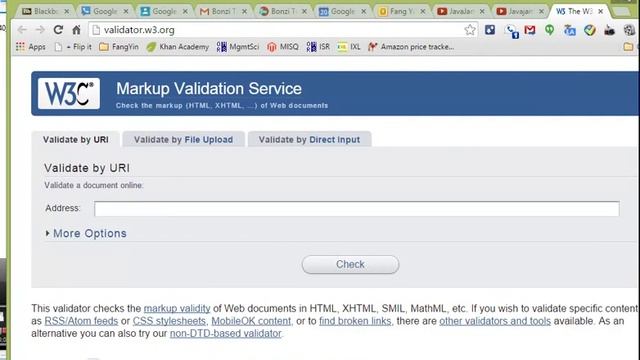Follow the find broken links link
Screen dimensions: 640x360
pos(355,321)
